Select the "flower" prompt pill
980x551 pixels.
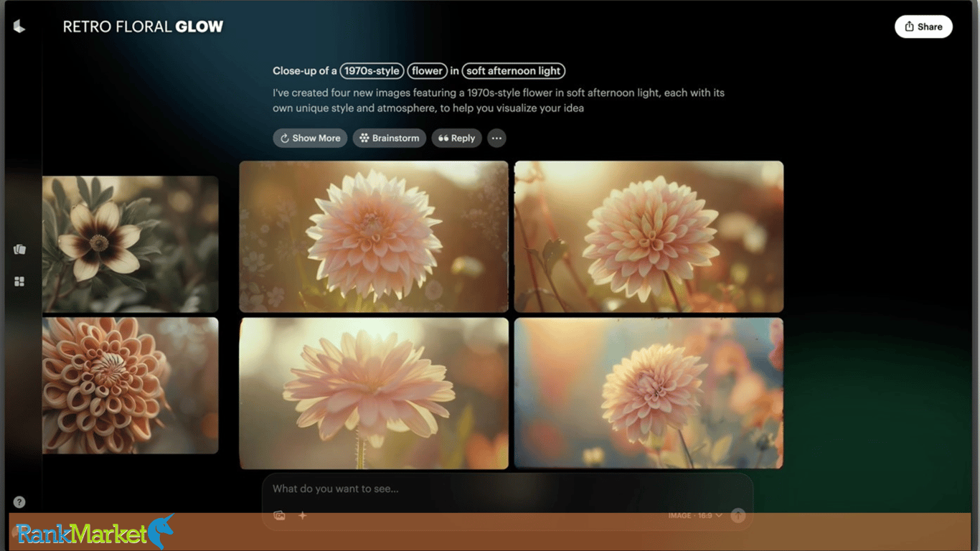428,71
